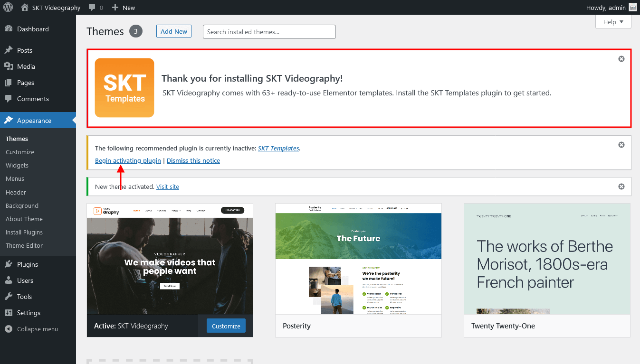Click Begin activating plugin link

[128, 160]
